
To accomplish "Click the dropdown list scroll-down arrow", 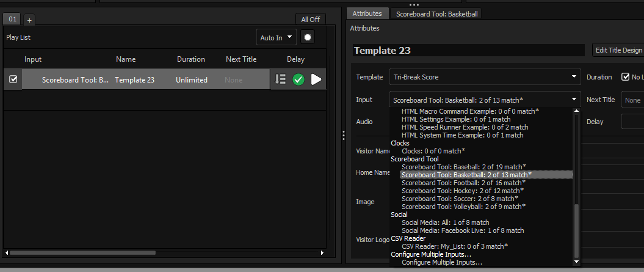I will [577, 262].
